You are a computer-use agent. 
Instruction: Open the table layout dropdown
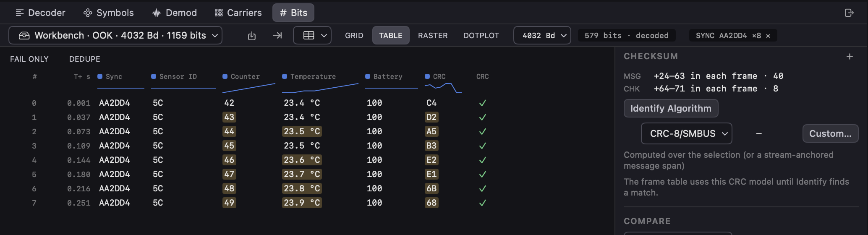[312, 35]
